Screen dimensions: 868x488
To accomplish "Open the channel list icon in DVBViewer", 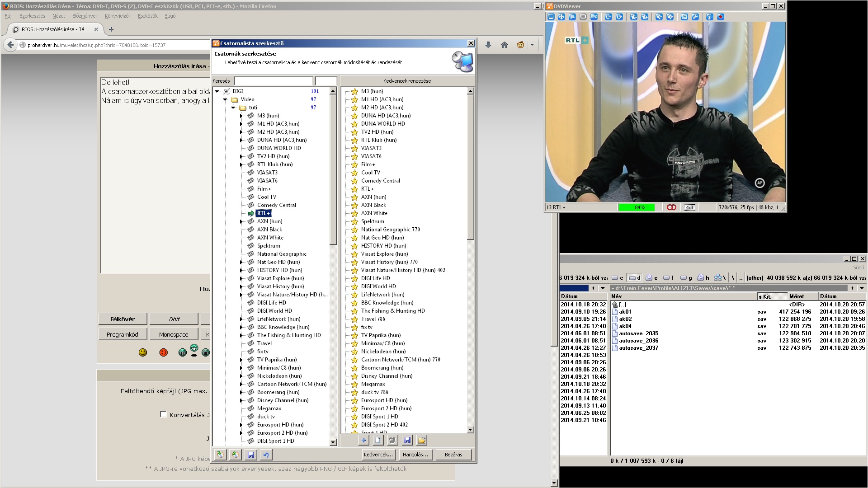I will click(x=684, y=17).
